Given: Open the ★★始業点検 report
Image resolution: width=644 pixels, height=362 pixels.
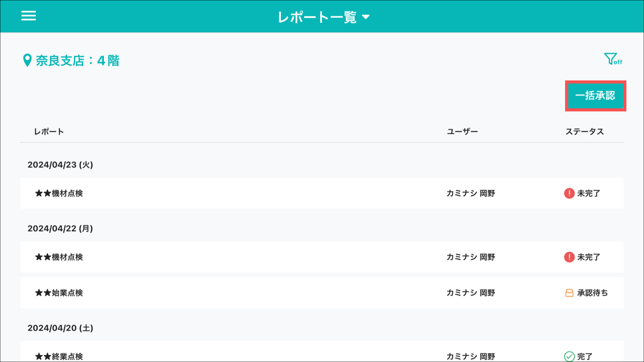Looking at the screenshot, I should pyautogui.click(x=59, y=293).
